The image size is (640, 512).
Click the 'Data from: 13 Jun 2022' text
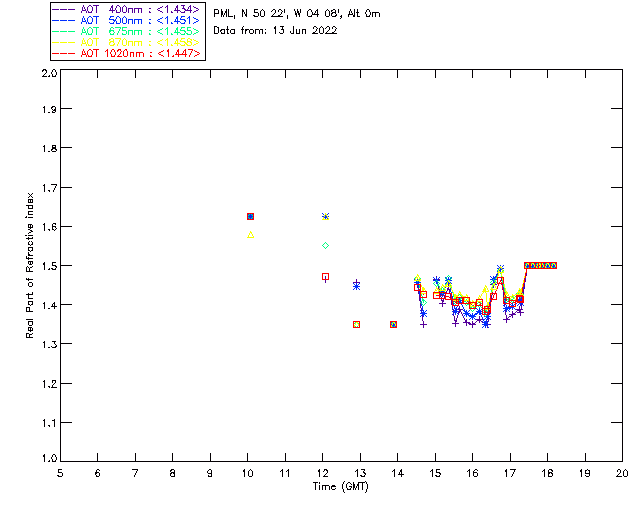click(275, 31)
